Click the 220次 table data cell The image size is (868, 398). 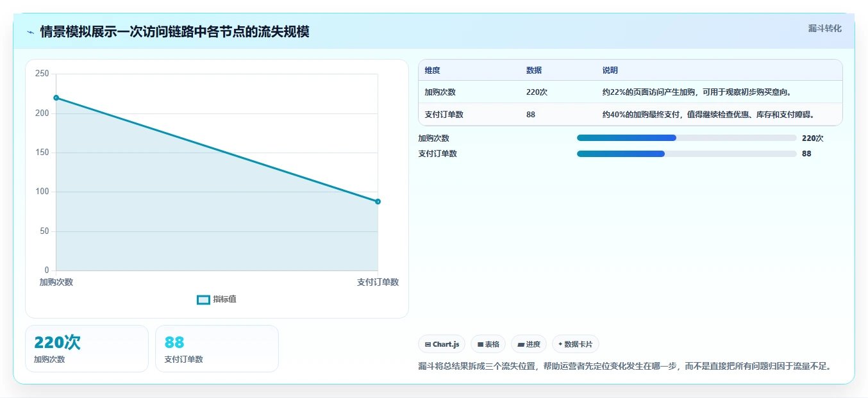(537, 92)
